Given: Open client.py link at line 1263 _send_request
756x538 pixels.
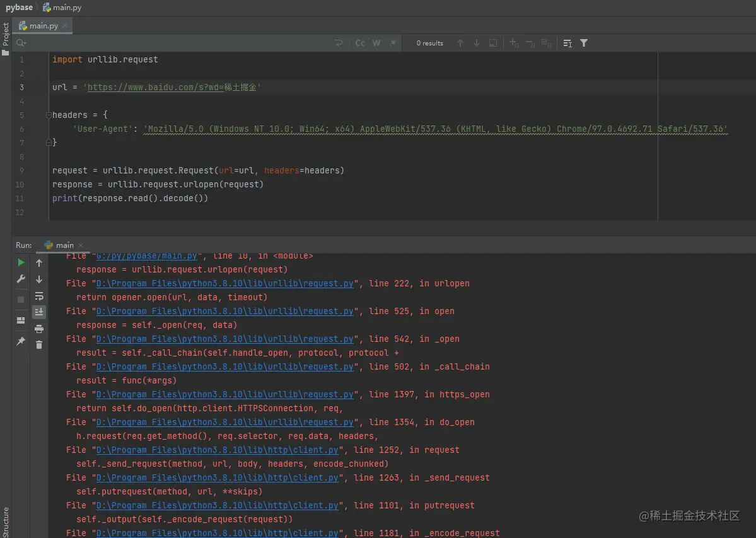Looking at the screenshot, I should (x=218, y=477).
